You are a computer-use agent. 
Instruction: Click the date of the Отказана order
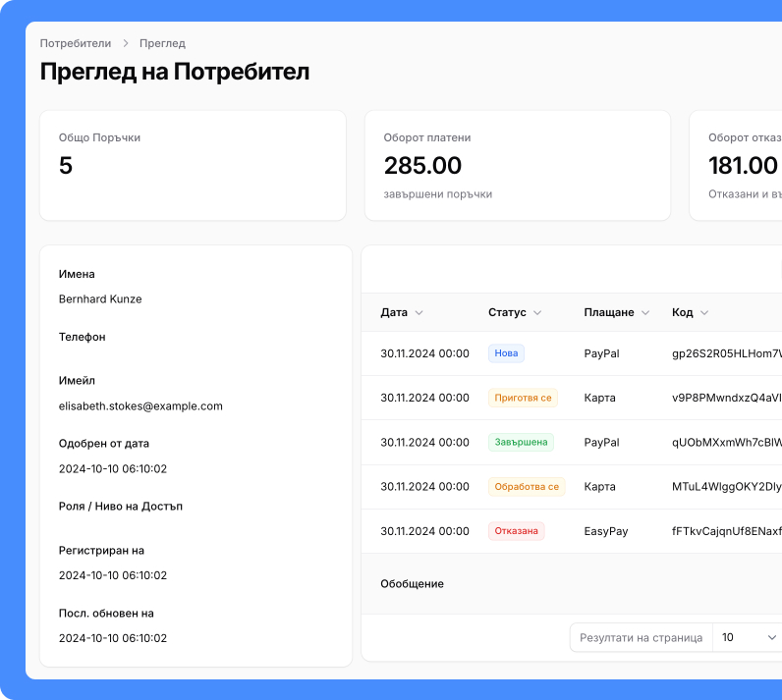425,531
